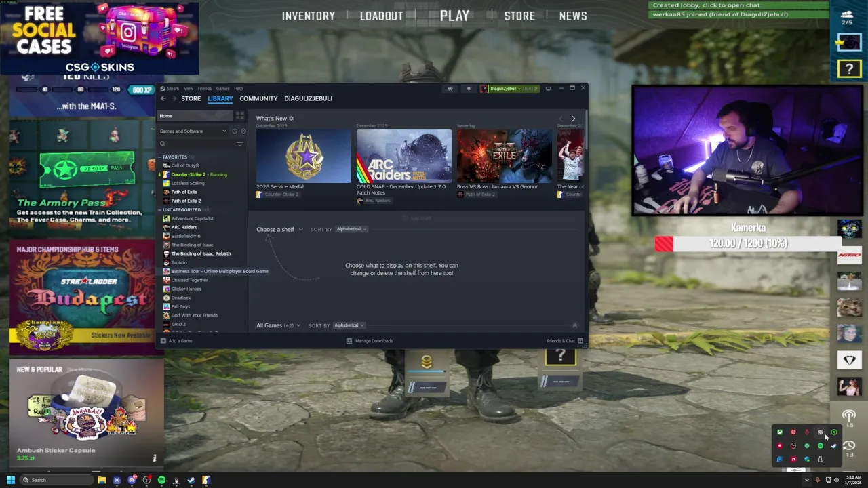Open the Games menu
The height and width of the screenshot is (488, 868).
tap(222, 89)
